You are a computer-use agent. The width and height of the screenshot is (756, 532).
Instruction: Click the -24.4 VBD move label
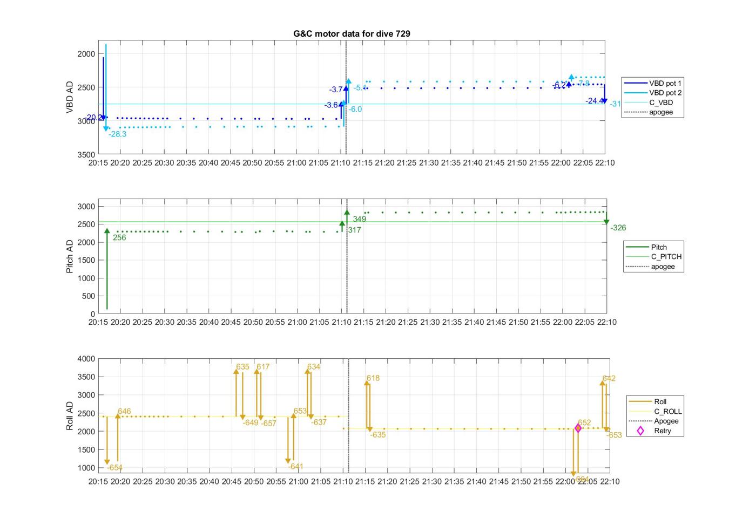(x=595, y=101)
